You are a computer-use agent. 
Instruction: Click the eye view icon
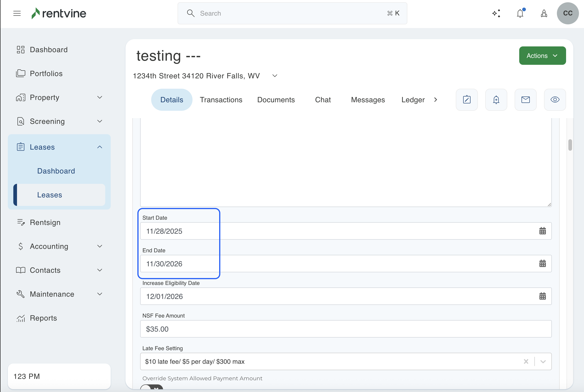(555, 100)
